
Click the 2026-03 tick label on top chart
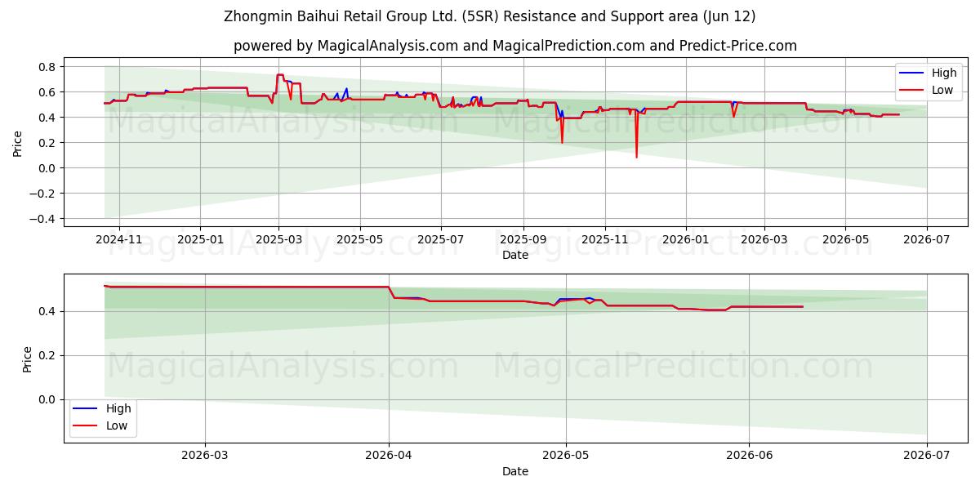click(x=764, y=240)
